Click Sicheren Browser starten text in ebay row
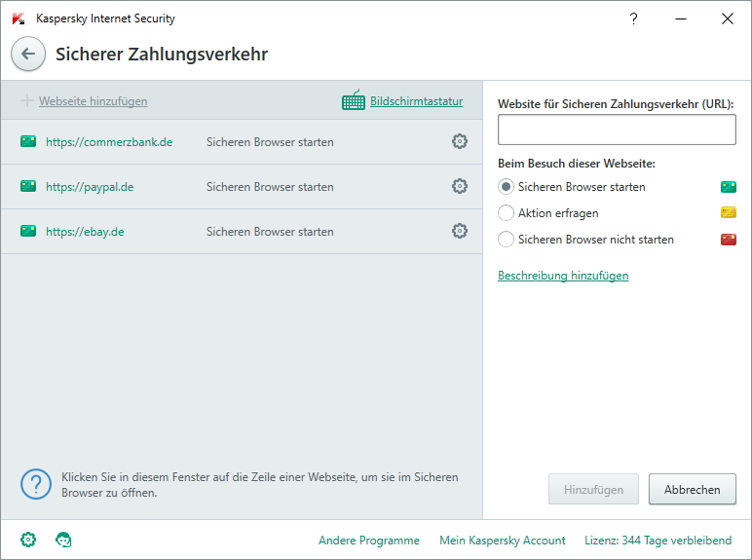Viewport: 752px width, 560px height. (x=270, y=232)
